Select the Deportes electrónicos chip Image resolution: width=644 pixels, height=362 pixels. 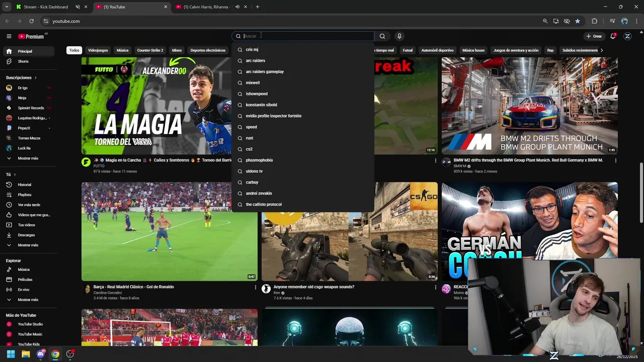click(208, 50)
